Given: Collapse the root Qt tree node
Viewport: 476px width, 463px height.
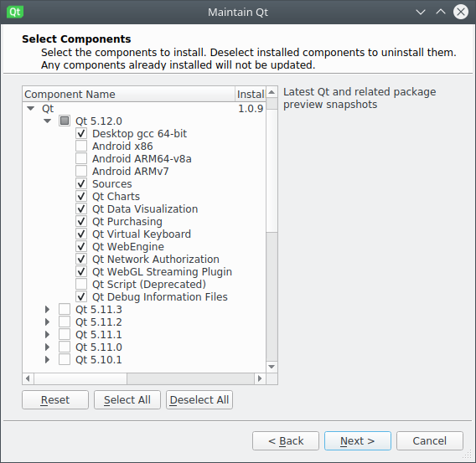Looking at the screenshot, I should click(x=31, y=108).
